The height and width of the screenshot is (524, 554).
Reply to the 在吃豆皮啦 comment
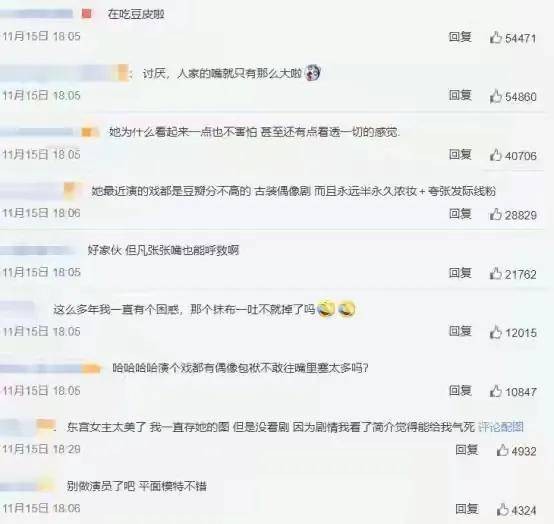(x=460, y=36)
